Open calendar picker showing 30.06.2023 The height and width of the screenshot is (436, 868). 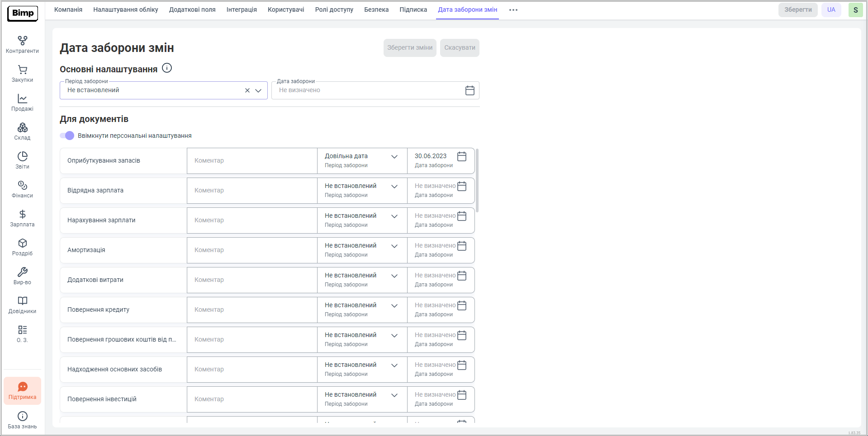coord(461,156)
